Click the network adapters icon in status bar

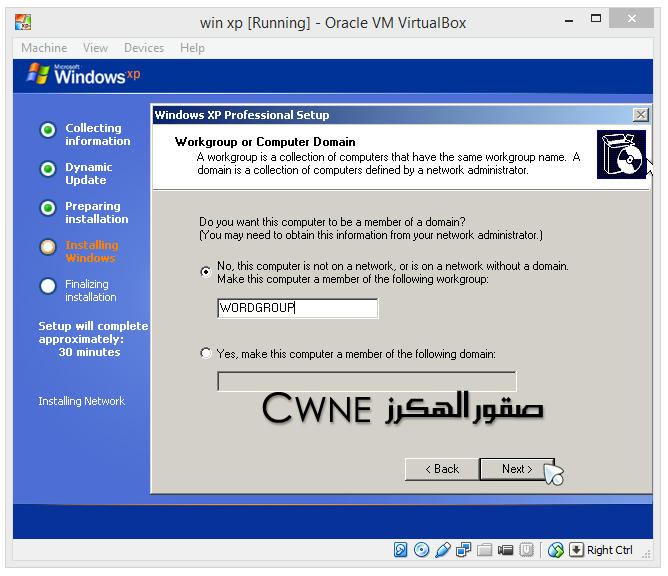(x=464, y=550)
